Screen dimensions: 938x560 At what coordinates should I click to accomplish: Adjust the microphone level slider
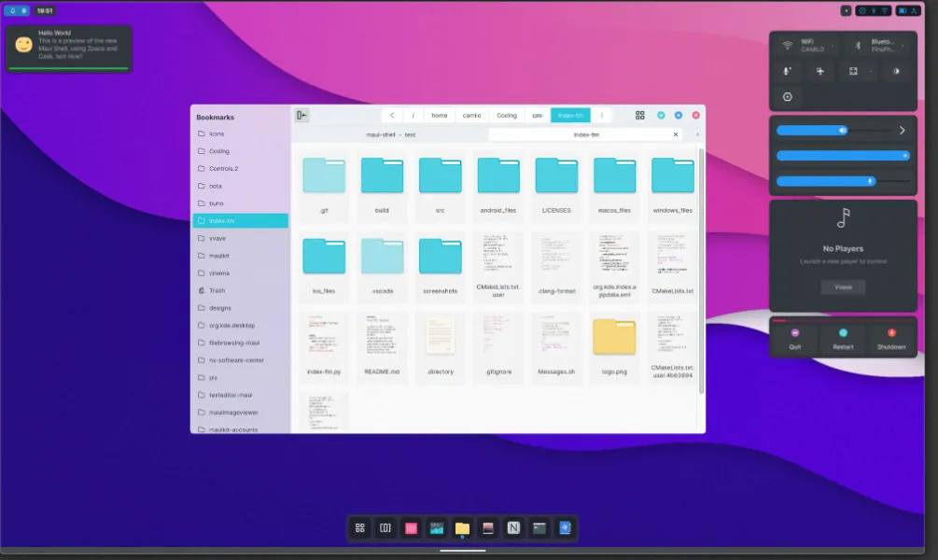click(x=843, y=181)
